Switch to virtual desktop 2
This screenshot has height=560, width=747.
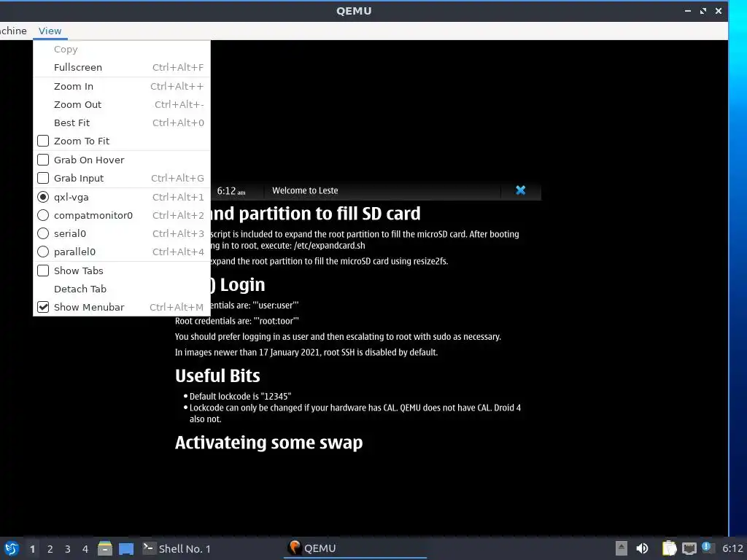coord(50,549)
